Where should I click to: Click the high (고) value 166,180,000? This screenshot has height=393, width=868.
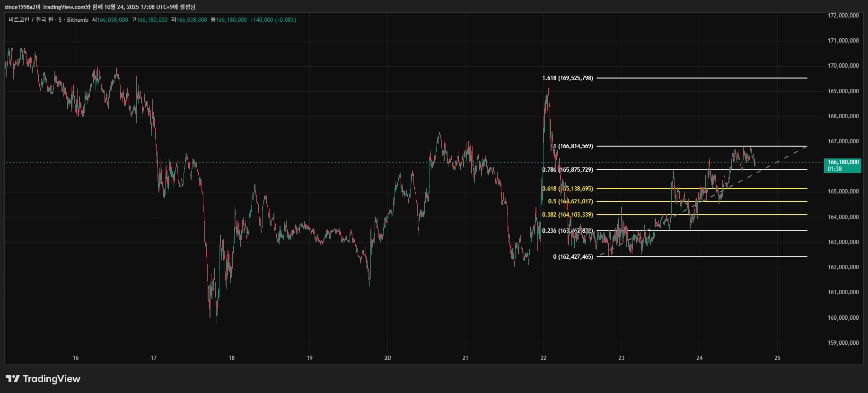[152, 20]
